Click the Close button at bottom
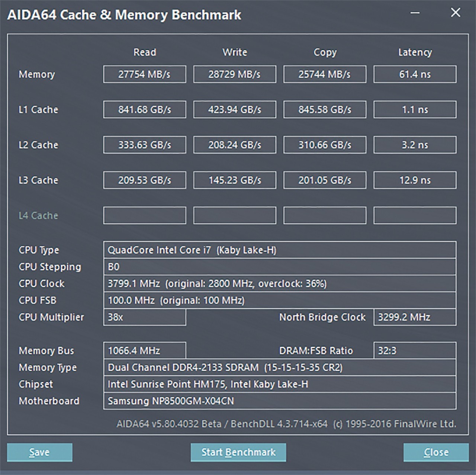Screen dimensions: 476x475 436,452
